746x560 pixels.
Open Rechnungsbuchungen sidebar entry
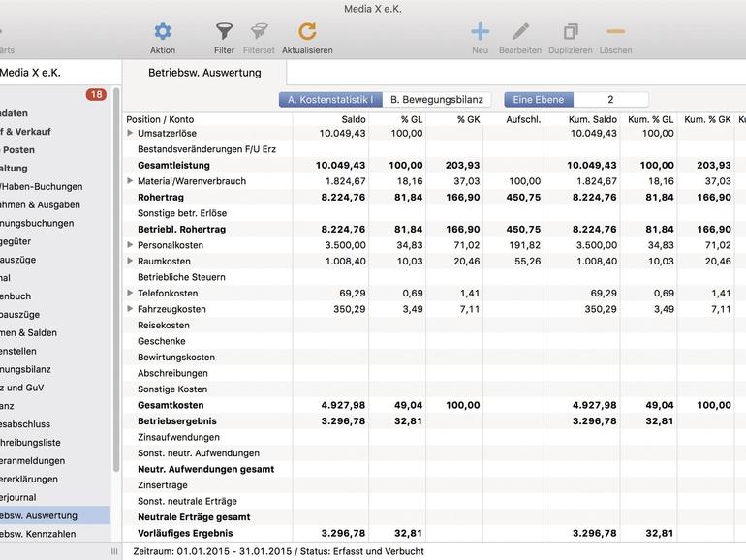pyautogui.click(x=37, y=223)
